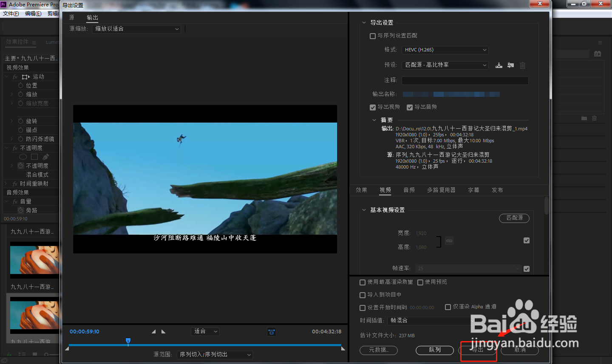The width and height of the screenshot is (612, 364).
Task: Toggle stopwatch for 防闪烁滤镜 property
Action: [x=20, y=139]
